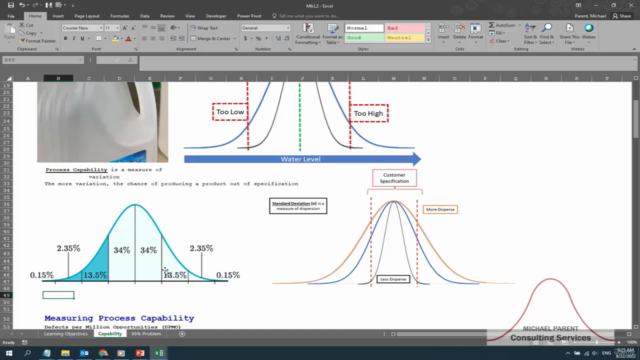Open Sort & Filter menu

click(530, 33)
